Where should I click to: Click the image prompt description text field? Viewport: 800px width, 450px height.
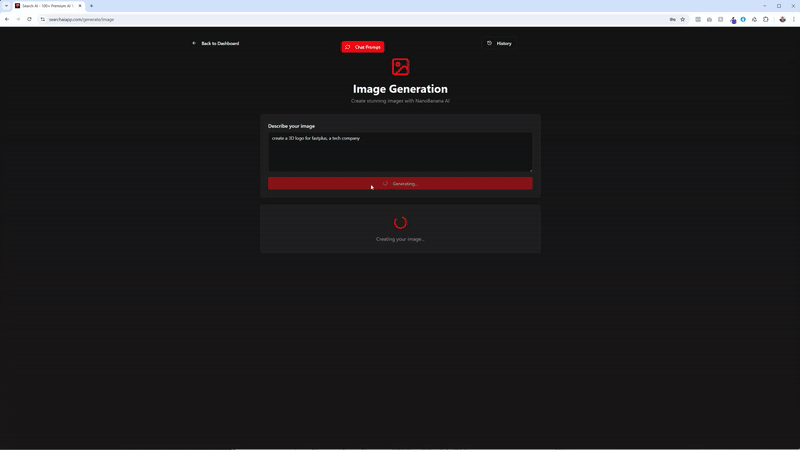point(400,152)
